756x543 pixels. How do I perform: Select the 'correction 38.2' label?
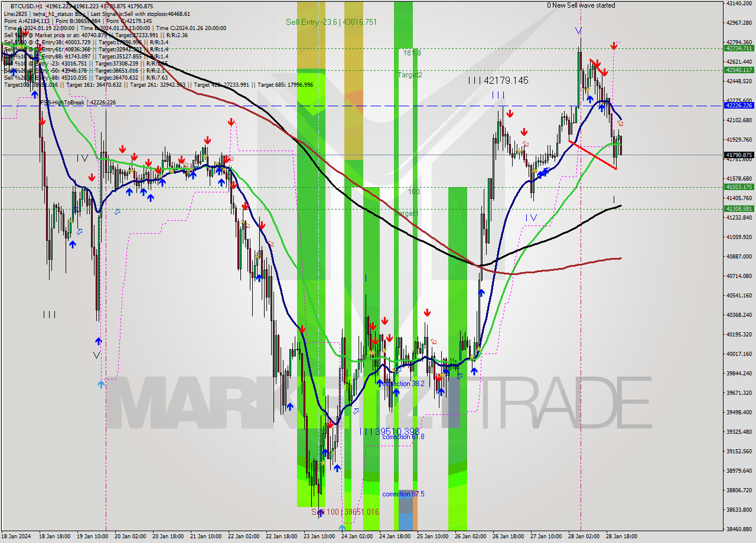(403, 384)
